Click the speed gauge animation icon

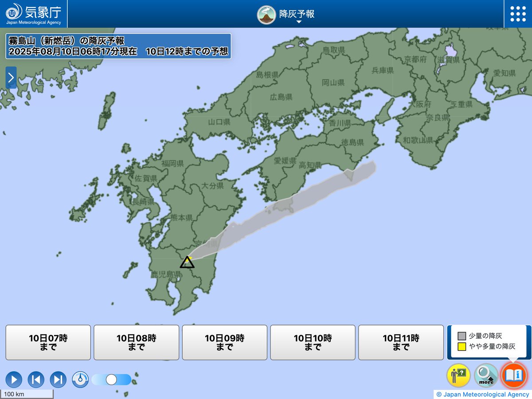tap(80, 379)
